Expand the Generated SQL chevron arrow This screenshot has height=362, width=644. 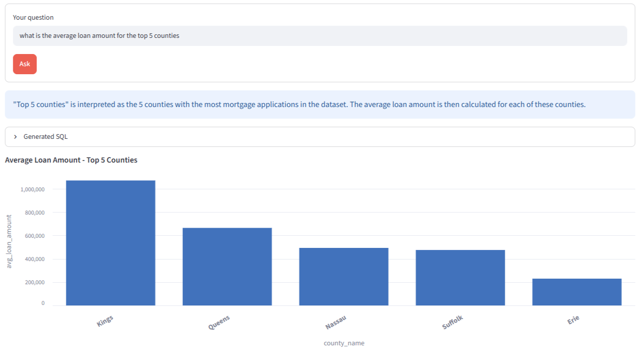coord(16,137)
